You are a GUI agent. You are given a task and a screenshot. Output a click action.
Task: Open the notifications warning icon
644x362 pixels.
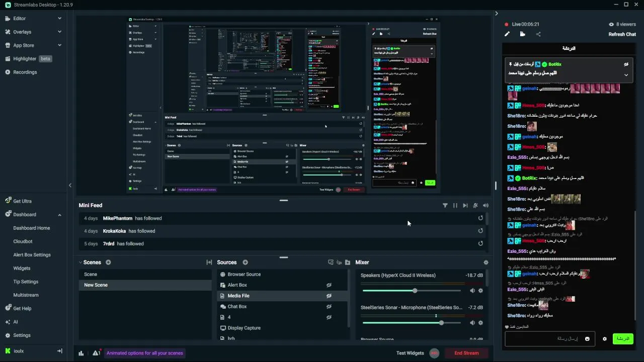tap(96, 352)
